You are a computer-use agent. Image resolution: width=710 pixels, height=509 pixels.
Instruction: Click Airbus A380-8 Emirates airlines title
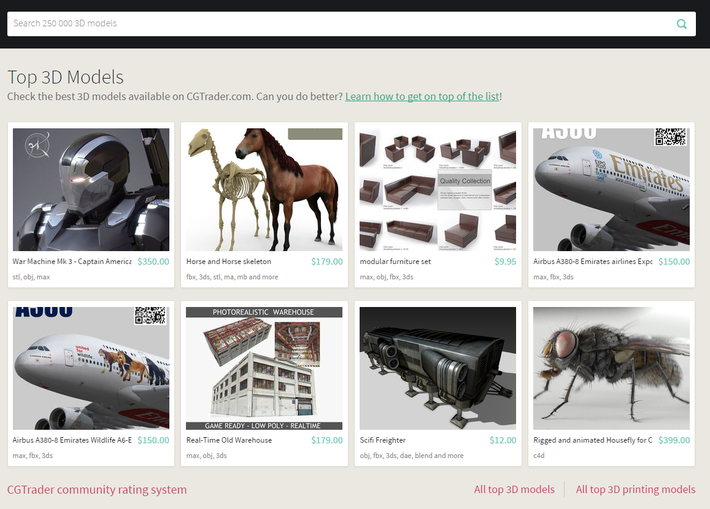click(x=593, y=261)
